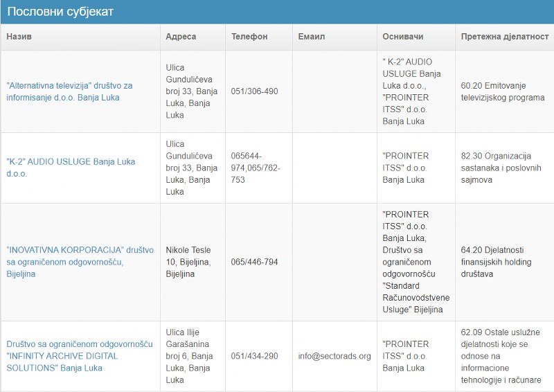
Task: Open INFINITY ARCHIVE DIGITAL SOLUTIONS link
Action: coord(80,356)
